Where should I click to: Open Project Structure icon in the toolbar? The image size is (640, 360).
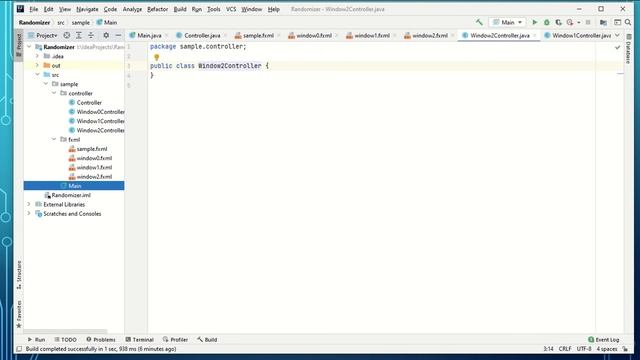click(603, 22)
